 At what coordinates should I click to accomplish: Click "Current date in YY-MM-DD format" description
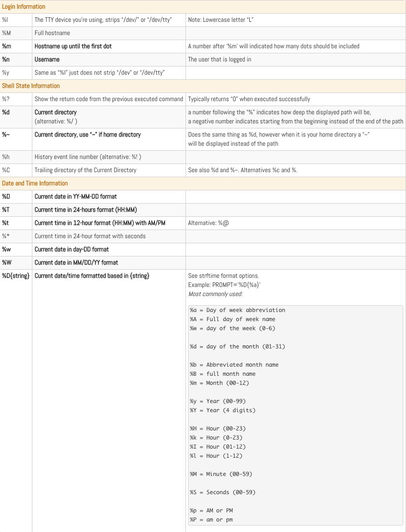76,196
